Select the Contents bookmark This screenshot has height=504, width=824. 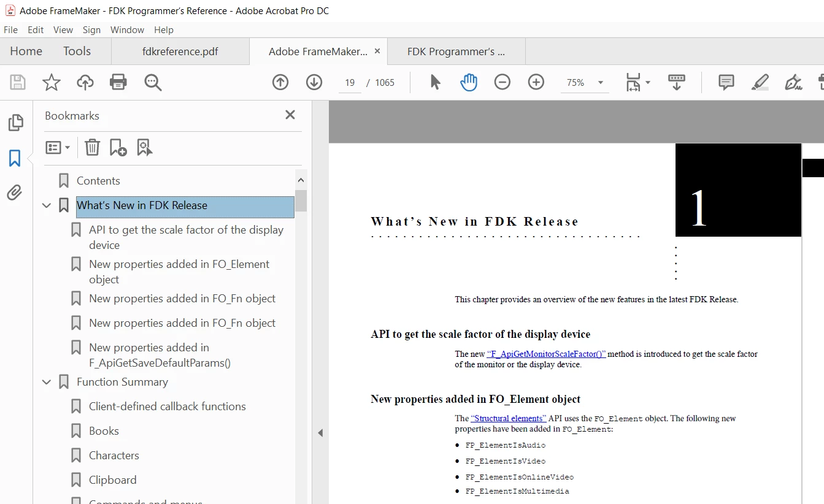tap(98, 181)
